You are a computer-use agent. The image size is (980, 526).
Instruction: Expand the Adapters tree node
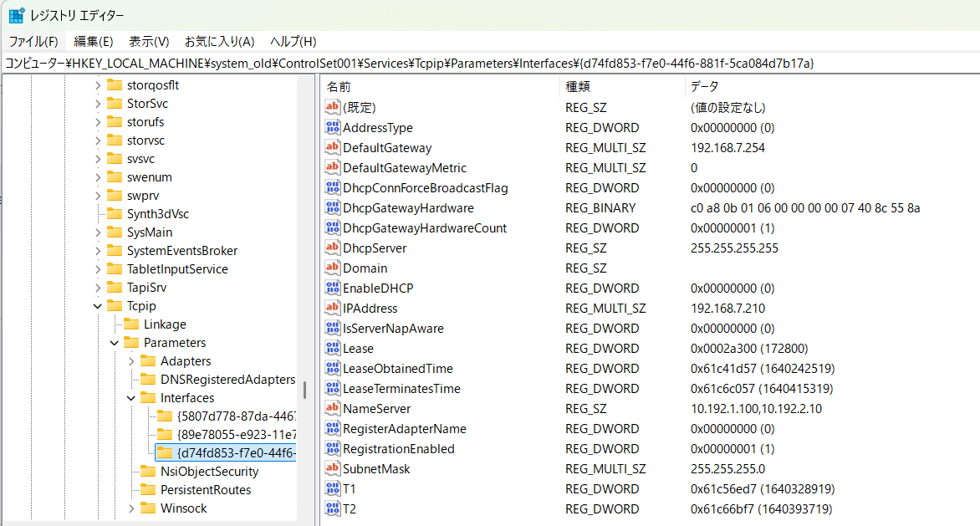pos(130,361)
